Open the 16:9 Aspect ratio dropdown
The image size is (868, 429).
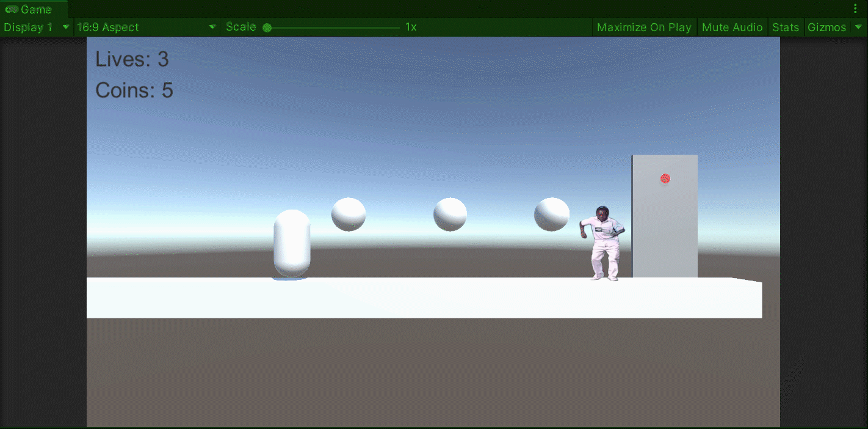145,27
